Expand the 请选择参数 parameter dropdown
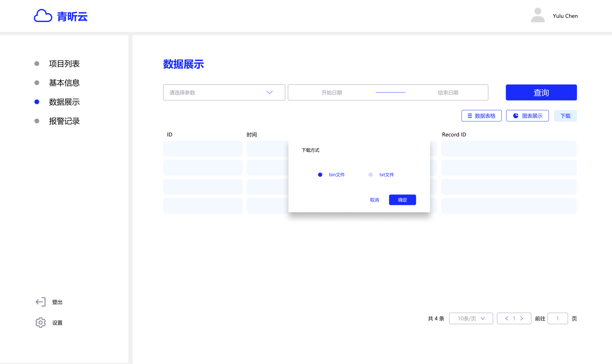 (x=224, y=92)
